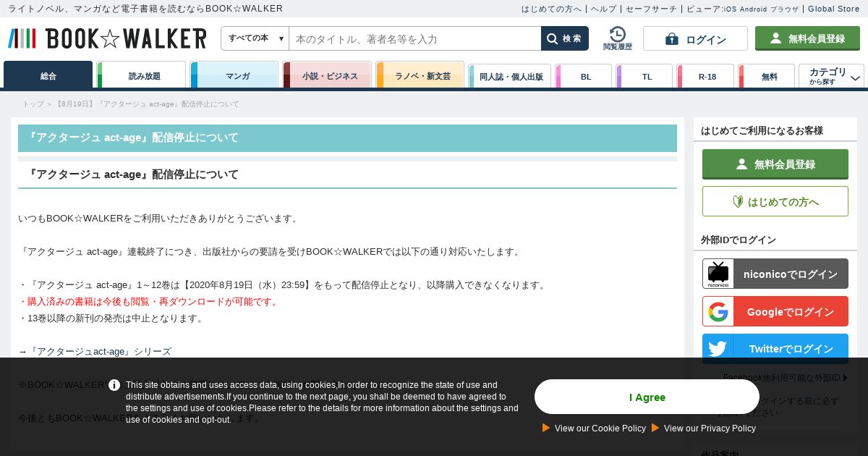Click I Agree on cookie banner
868x456 pixels.
click(x=647, y=397)
